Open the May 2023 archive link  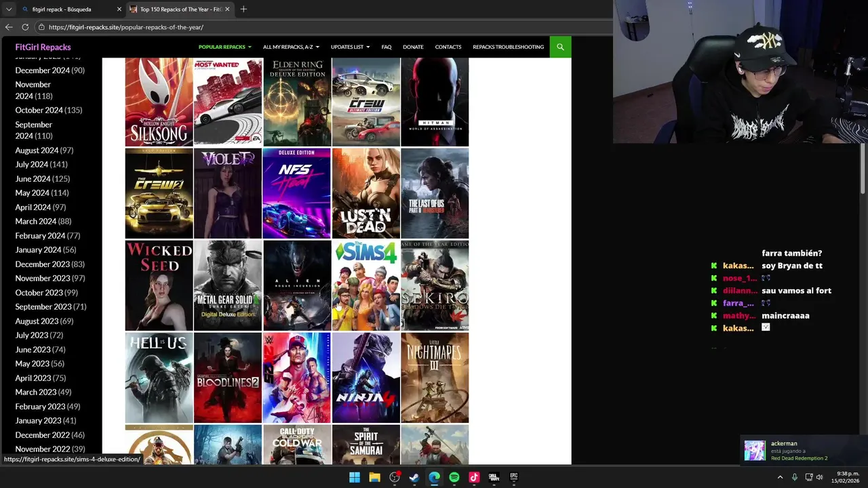[x=33, y=363]
